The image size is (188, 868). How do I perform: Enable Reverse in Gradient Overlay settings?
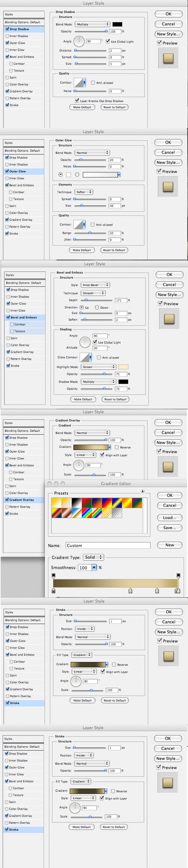pyautogui.click(x=116, y=447)
